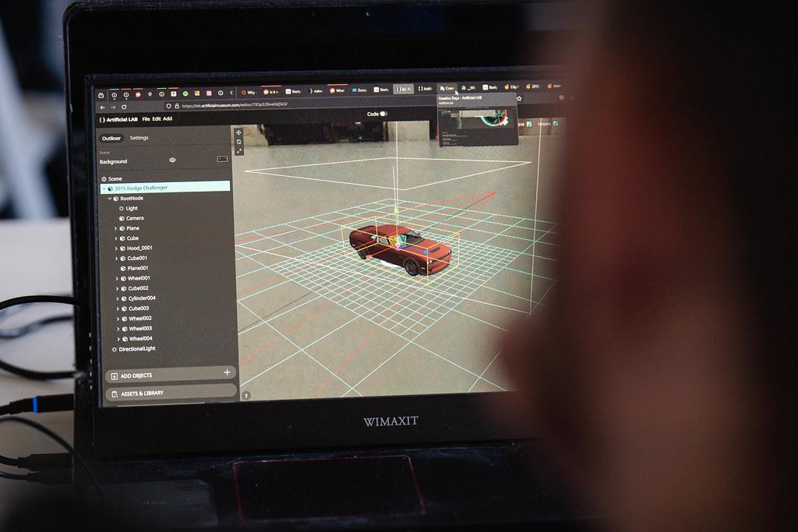Click the red Dodge Challenger model in viewport
This screenshot has height=532, width=798.
(x=400, y=249)
